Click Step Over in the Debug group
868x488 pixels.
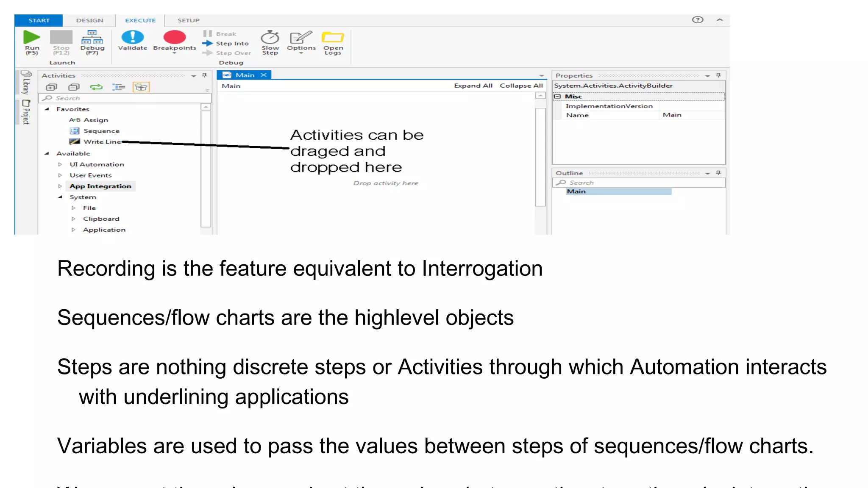[x=227, y=53]
